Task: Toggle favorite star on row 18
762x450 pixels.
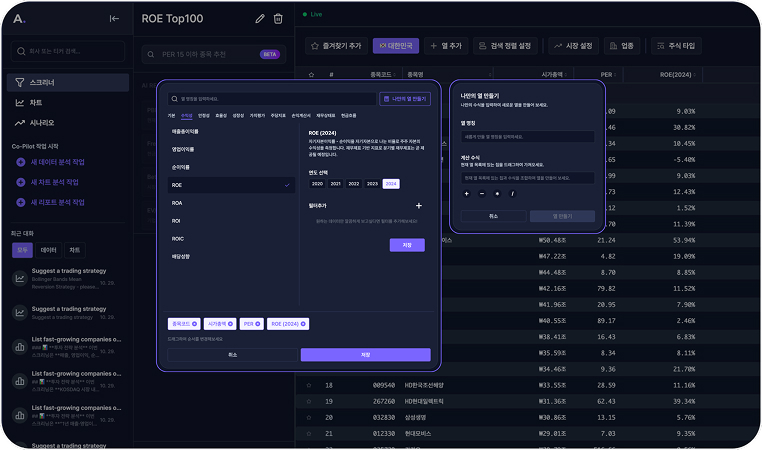Action: tap(309, 385)
